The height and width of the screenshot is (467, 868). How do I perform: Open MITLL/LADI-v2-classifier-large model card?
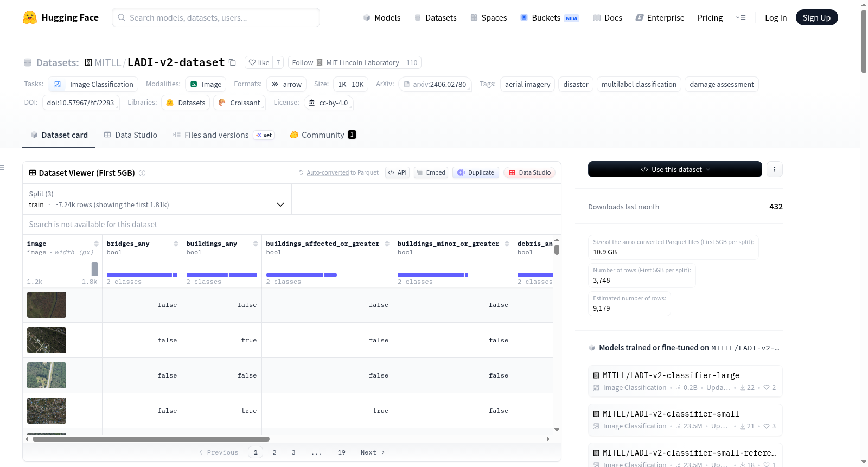click(x=685, y=381)
